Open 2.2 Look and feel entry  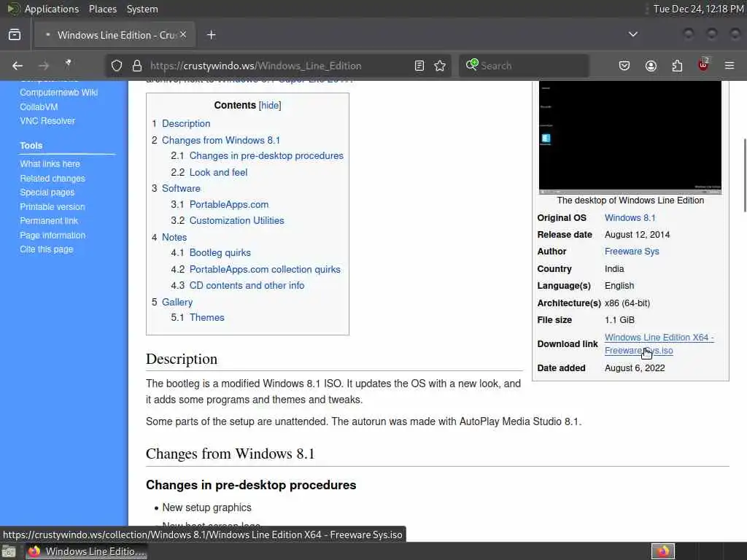(218, 172)
